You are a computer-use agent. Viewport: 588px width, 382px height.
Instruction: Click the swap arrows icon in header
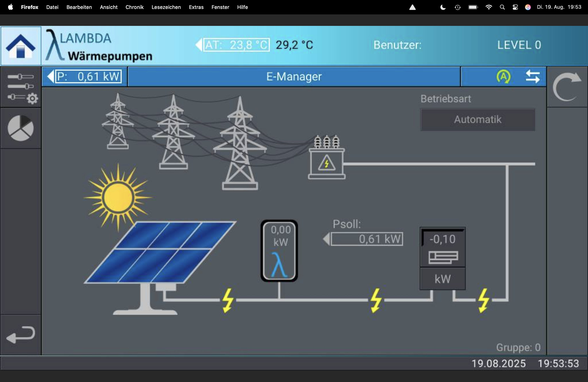coord(532,77)
